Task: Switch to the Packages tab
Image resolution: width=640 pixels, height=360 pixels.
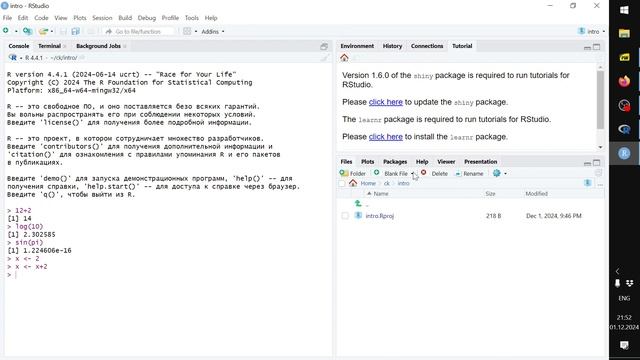Action: click(x=395, y=162)
